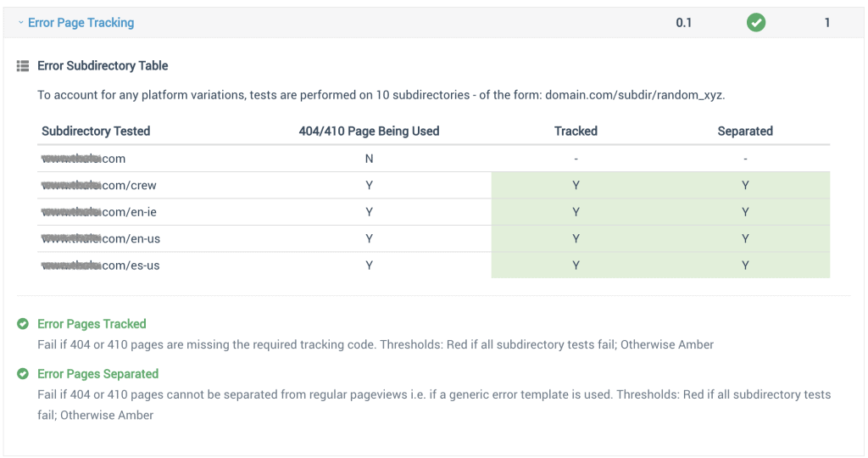Select the com/en-ie subdirectory row
The image size is (868, 458).
pyautogui.click(x=433, y=212)
